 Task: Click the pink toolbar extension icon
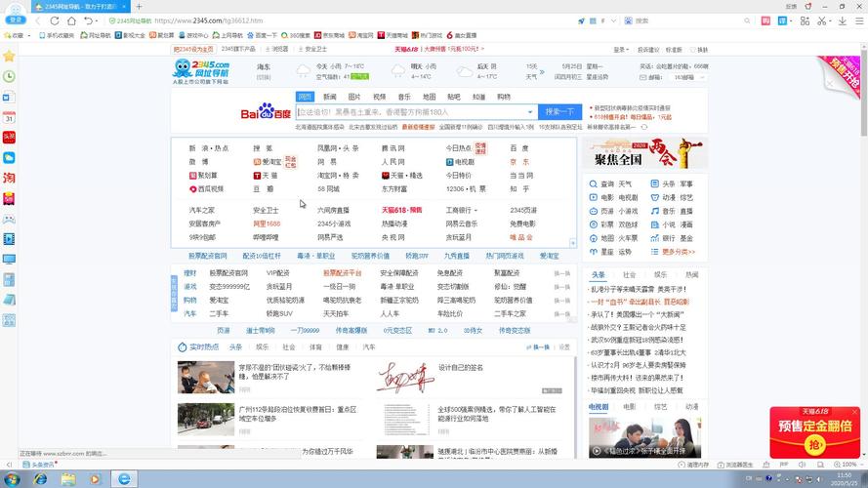[765, 20]
